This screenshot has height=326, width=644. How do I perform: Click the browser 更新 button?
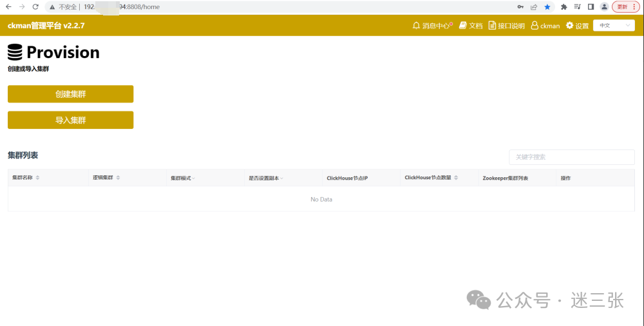point(625,6)
